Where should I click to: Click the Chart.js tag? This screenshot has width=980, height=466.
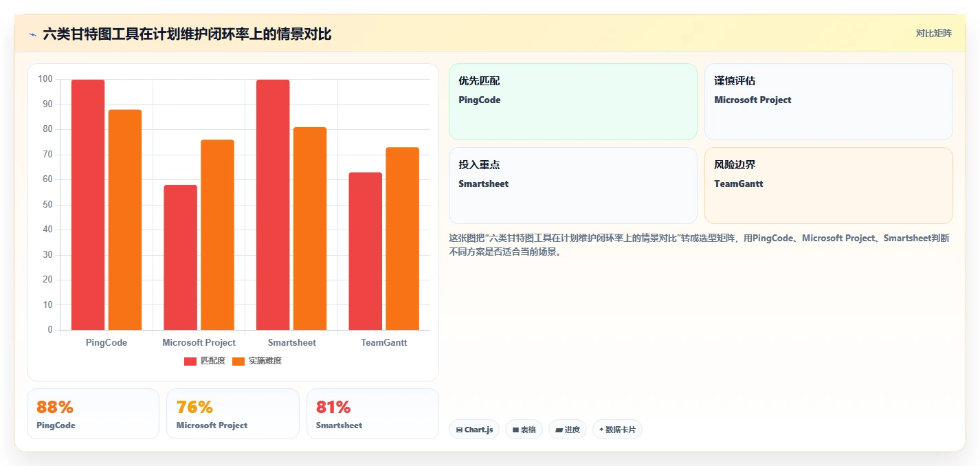[x=474, y=430]
